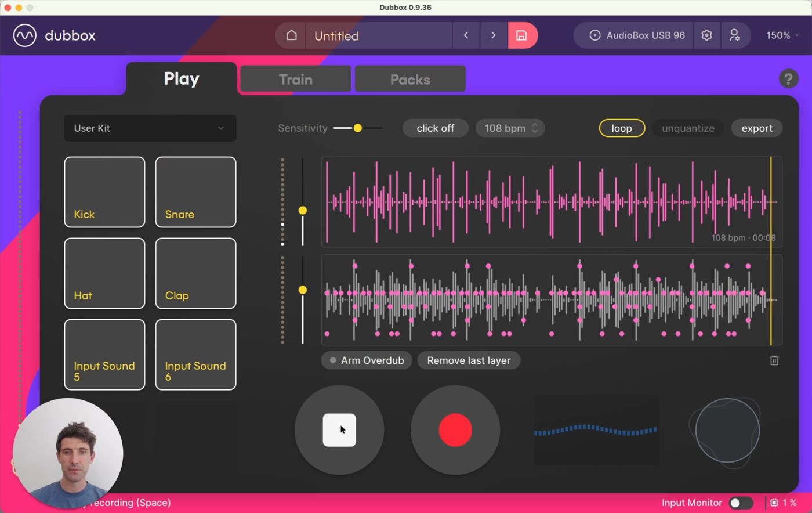Toggle the click off button
812x513 pixels.
coord(436,128)
